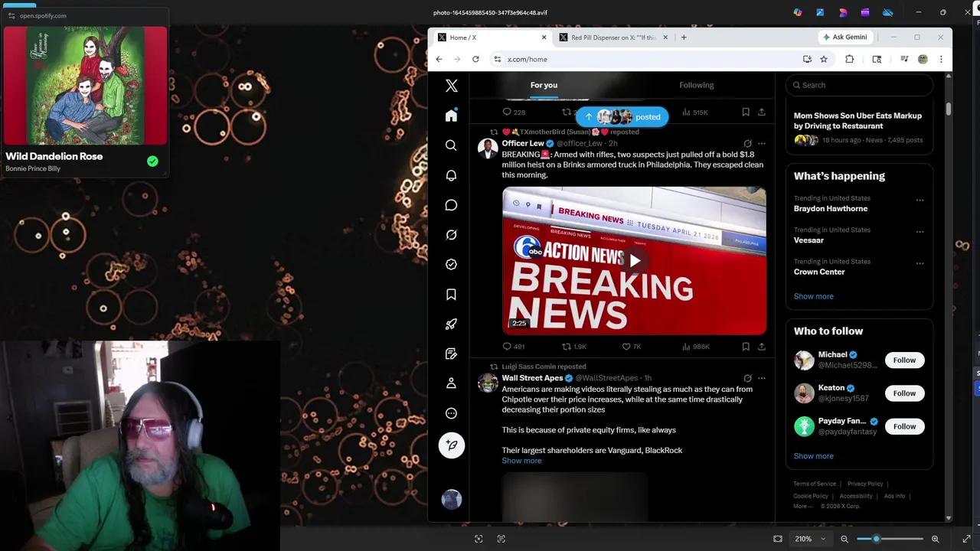Image resolution: width=980 pixels, height=551 pixels.
Task: Follow Keaton in Who to follow
Action: tap(904, 393)
